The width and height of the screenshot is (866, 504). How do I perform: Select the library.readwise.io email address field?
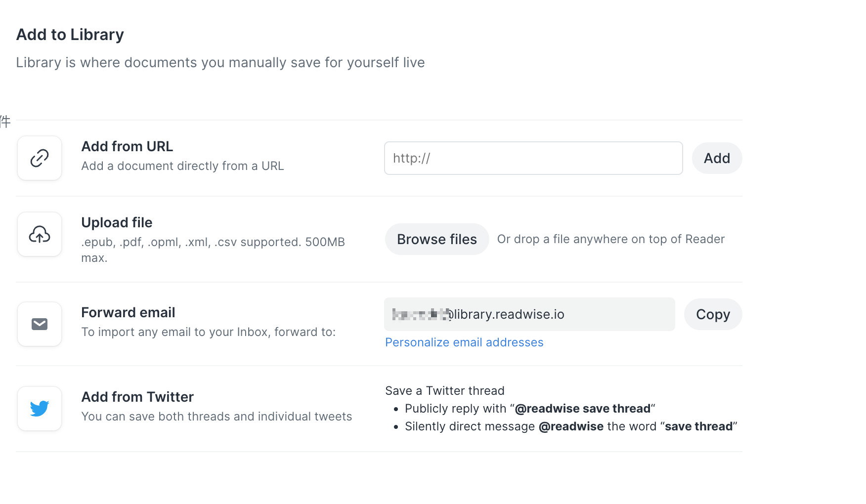click(529, 314)
